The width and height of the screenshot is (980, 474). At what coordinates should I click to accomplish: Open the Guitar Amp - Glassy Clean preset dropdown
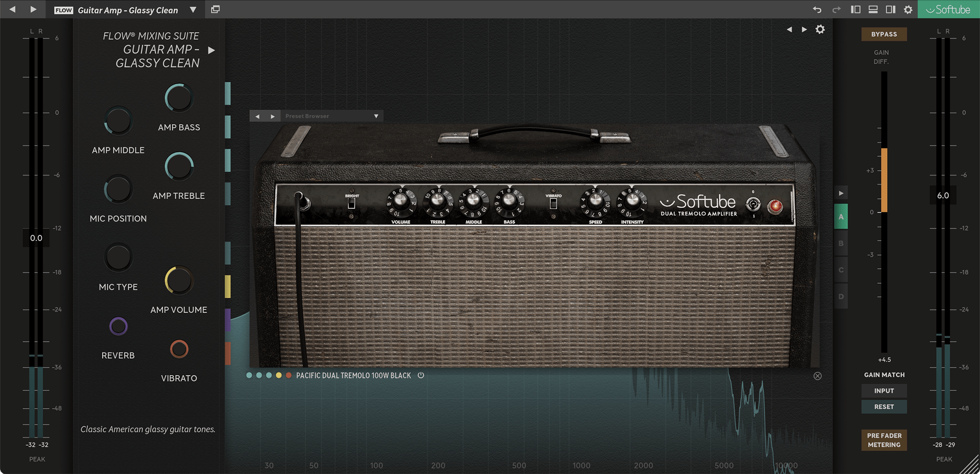pyautogui.click(x=193, y=10)
